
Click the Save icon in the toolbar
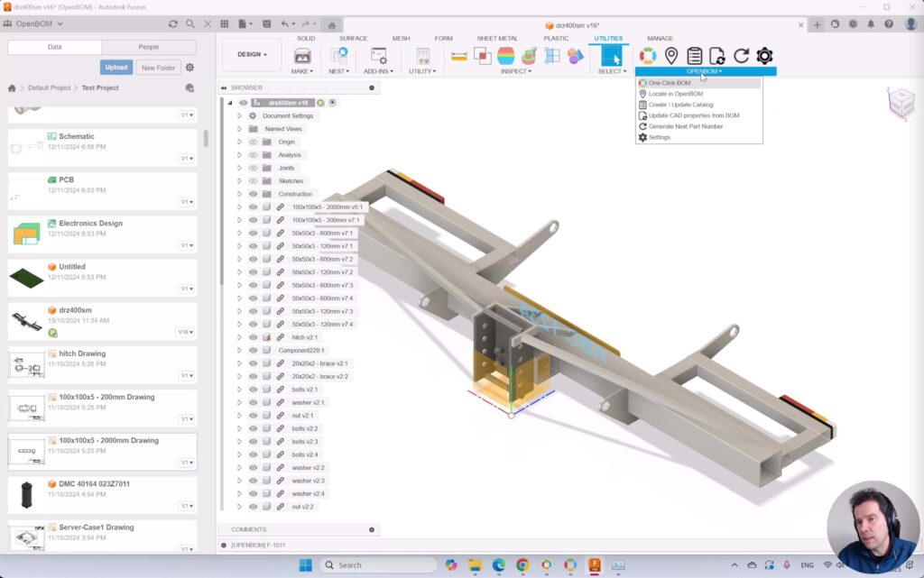click(266, 24)
